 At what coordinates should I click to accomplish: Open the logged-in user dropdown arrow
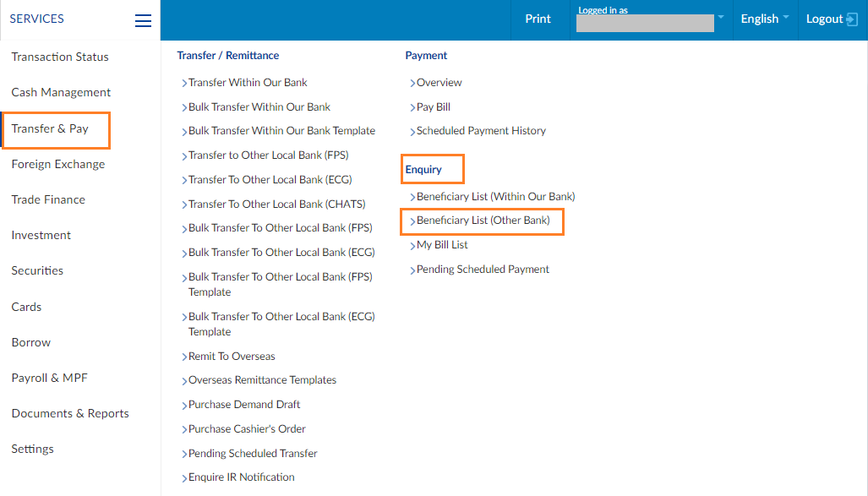pos(721,18)
